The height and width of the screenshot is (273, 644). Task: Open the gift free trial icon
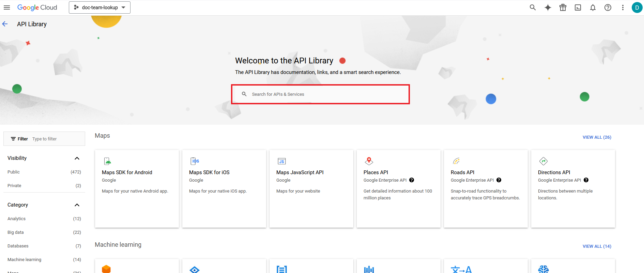(x=563, y=7)
